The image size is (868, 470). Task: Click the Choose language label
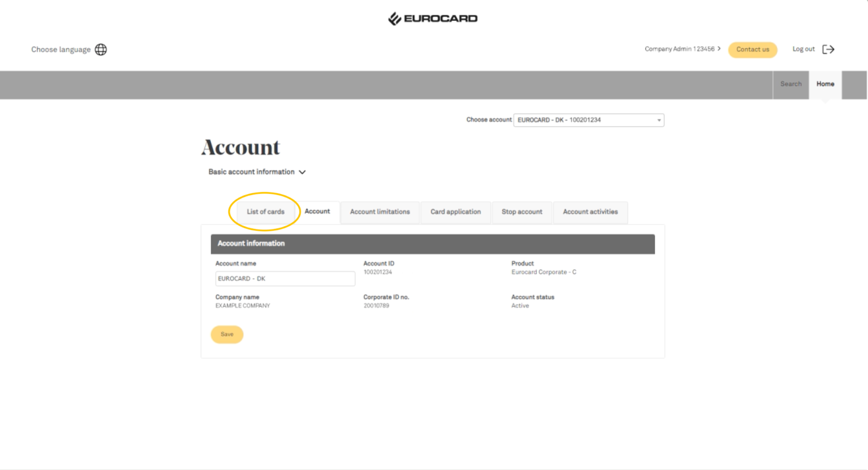pyautogui.click(x=61, y=49)
